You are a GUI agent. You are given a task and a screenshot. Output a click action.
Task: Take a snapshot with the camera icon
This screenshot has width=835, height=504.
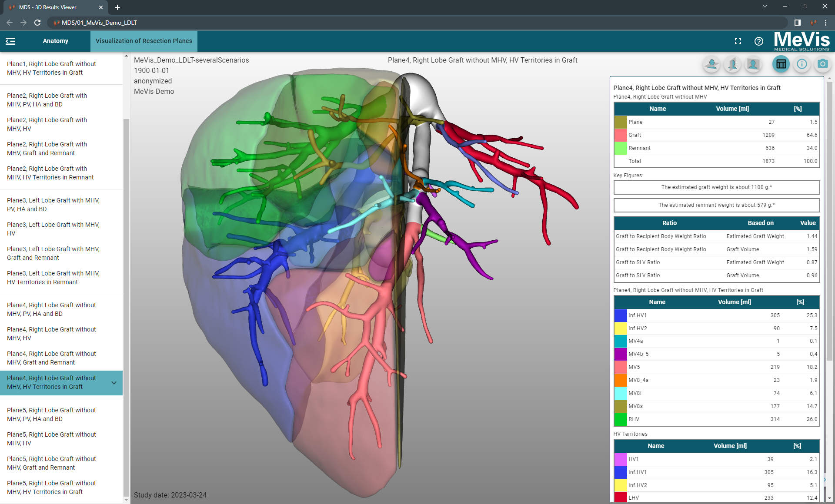(x=822, y=64)
